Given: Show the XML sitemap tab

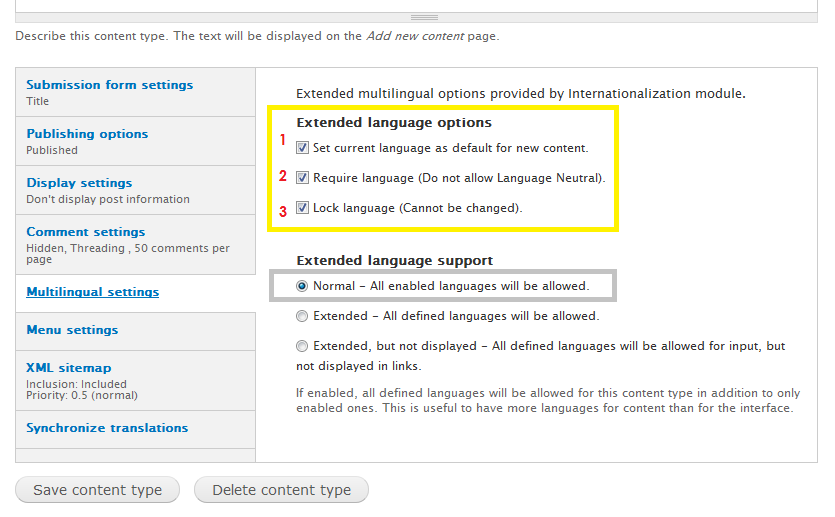Looking at the screenshot, I should click(68, 368).
